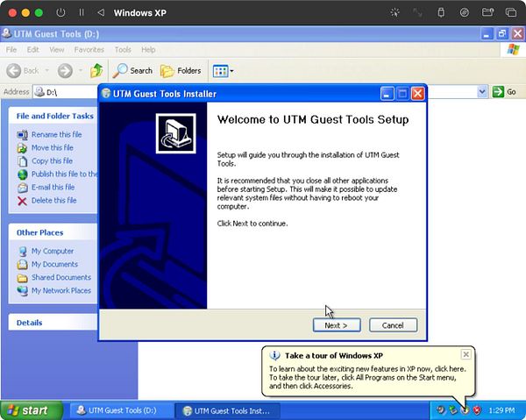Open the USB devices icon in UTM toolbar
526x420 pixels.
(441, 13)
